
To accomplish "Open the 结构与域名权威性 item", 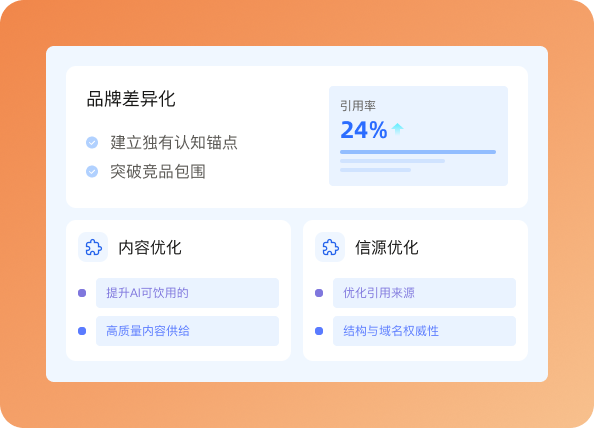I will pyautogui.click(x=424, y=331).
